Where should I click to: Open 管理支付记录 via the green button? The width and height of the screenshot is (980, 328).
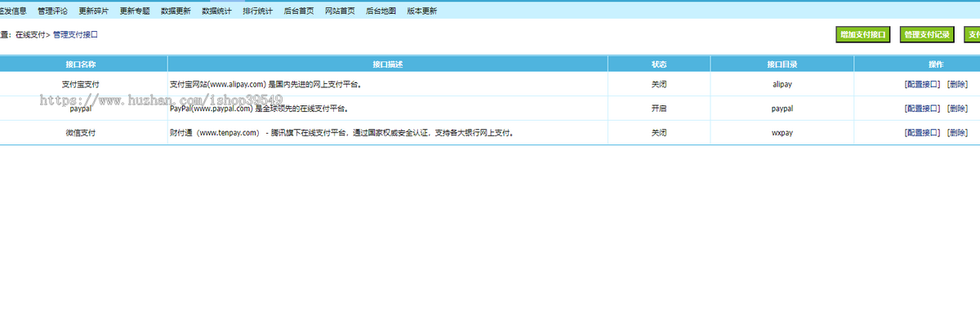[927, 35]
